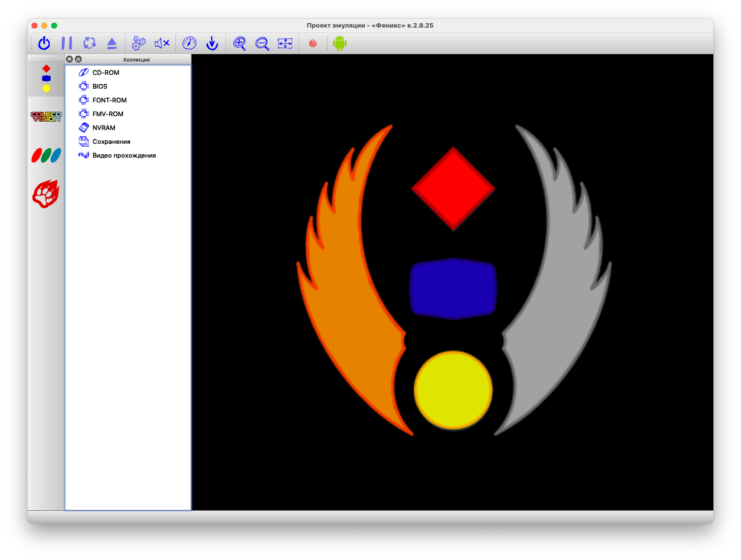Select Сохранения in the collection list

(x=111, y=141)
